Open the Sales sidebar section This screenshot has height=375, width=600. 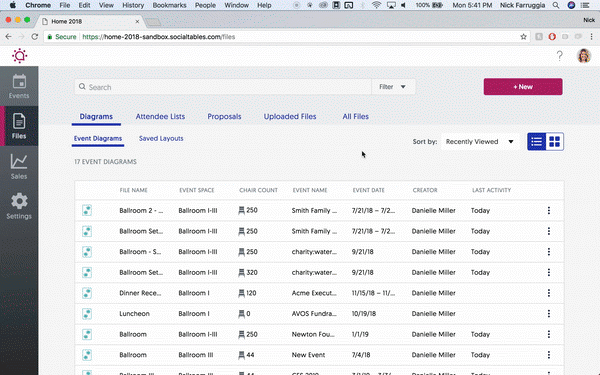click(19, 166)
